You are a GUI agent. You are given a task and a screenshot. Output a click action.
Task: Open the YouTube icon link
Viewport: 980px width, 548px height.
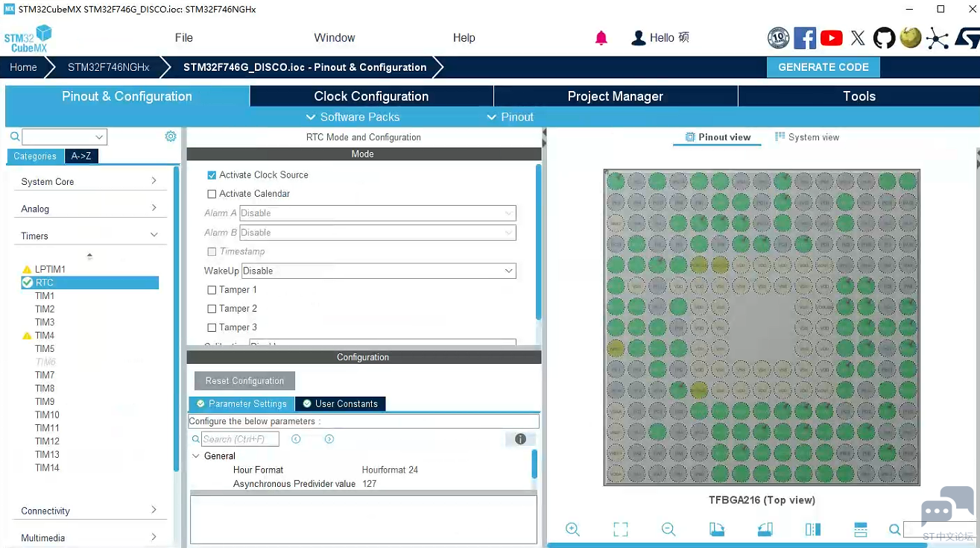(x=832, y=38)
